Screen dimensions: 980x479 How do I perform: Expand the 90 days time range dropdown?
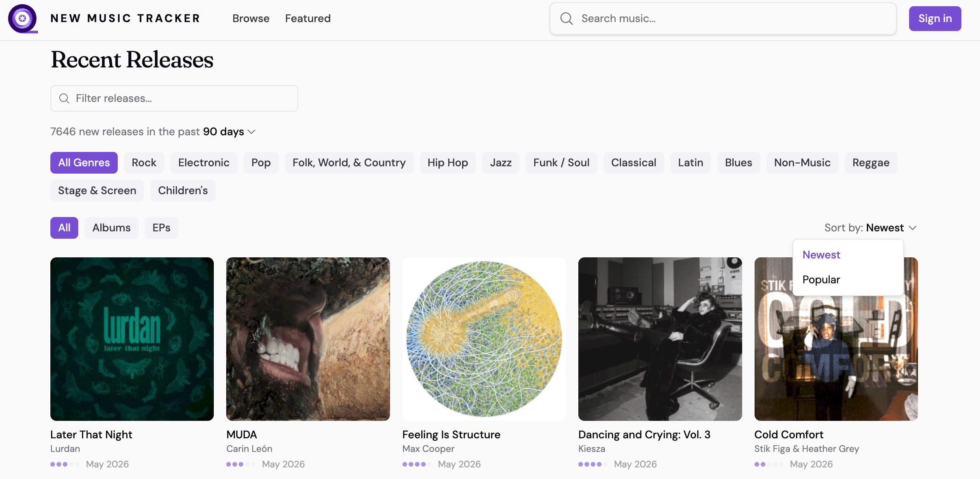click(x=229, y=132)
